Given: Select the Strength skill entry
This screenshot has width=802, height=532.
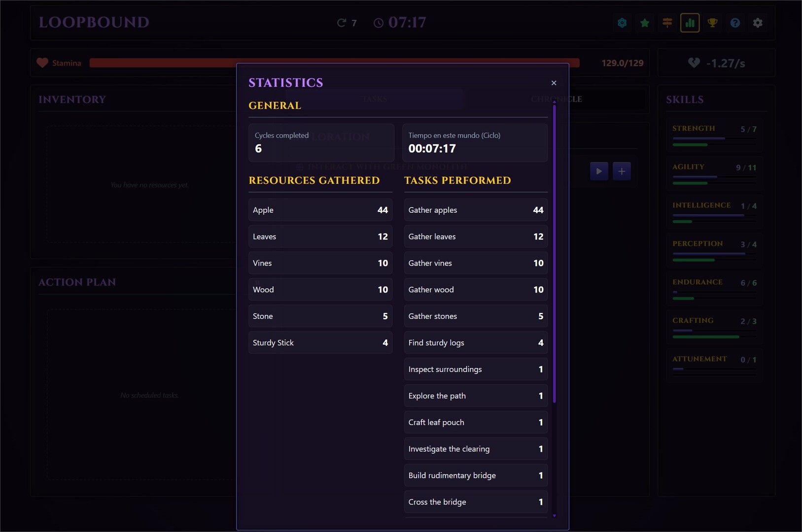Looking at the screenshot, I should 714,134.
